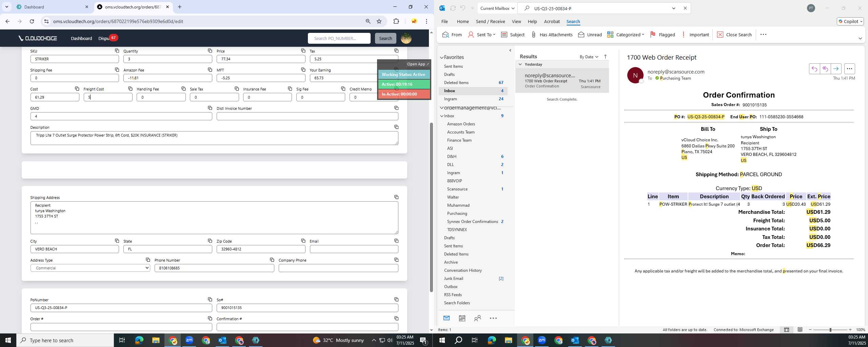The height and width of the screenshot is (347, 868).
Task: Open the Address Type dropdown
Action: [x=90, y=268]
